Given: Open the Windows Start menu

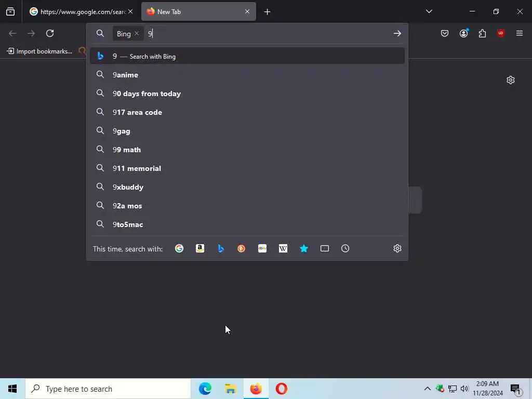Looking at the screenshot, I should click(x=12, y=389).
